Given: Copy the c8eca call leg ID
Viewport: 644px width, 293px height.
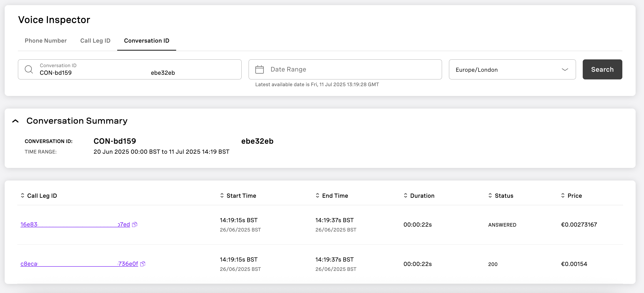Looking at the screenshot, I should tap(143, 264).
